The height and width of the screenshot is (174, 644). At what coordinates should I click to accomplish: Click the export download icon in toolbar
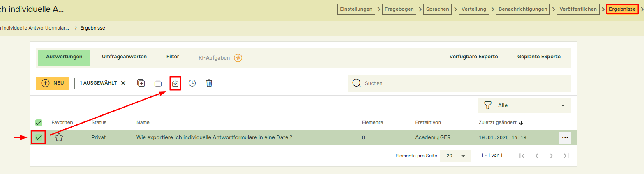tap(175, 83)
